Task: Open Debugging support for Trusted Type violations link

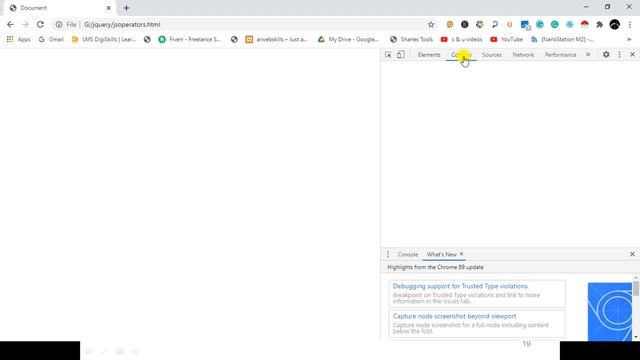Action: (460, 286)
